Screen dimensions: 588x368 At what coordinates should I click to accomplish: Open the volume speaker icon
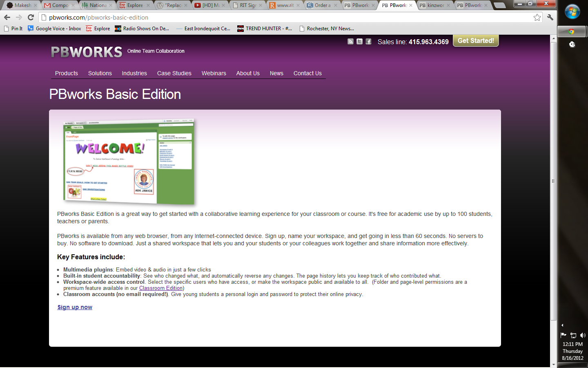click(x=583, y=335)
